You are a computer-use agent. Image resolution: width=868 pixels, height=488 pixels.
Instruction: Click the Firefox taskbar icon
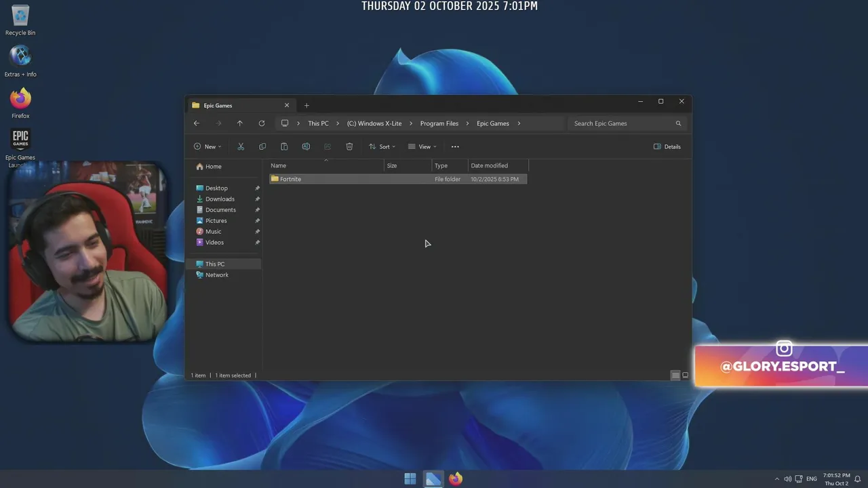[456, 479]
